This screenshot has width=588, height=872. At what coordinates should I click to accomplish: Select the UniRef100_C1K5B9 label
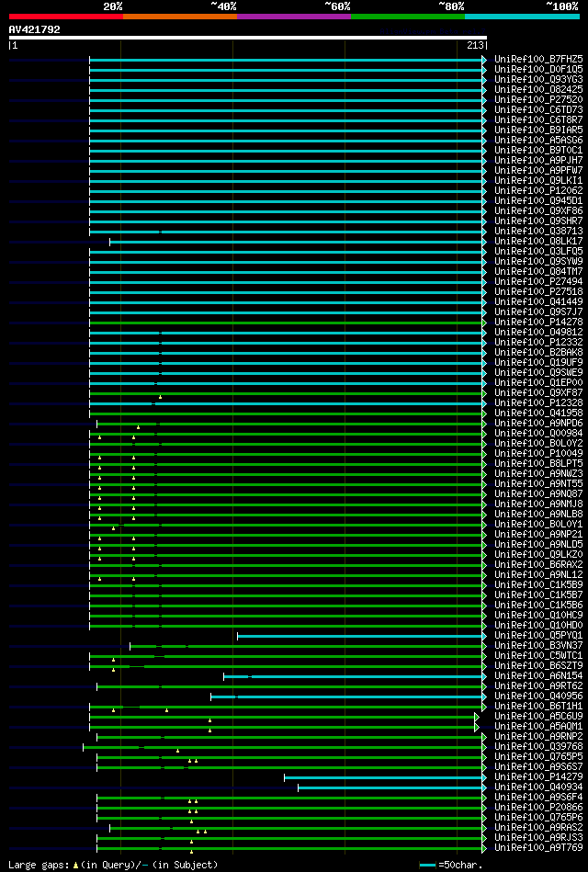538,584
